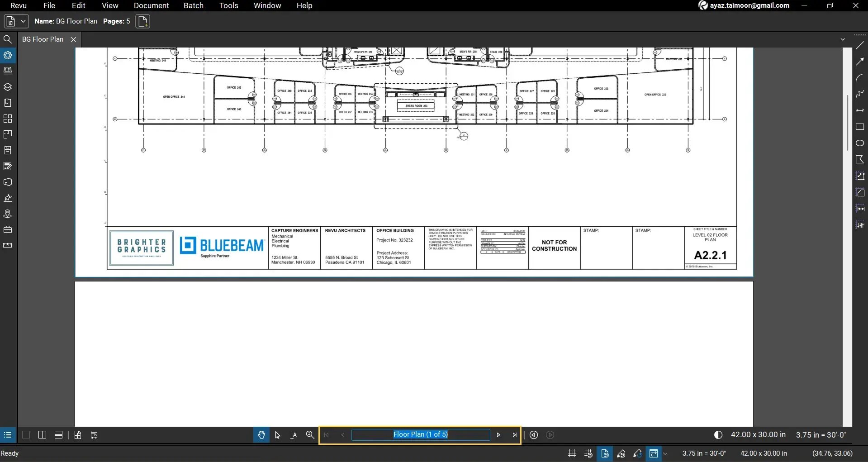Open the Bookmarks panel
868x462 pixels.
click(8, 103)
